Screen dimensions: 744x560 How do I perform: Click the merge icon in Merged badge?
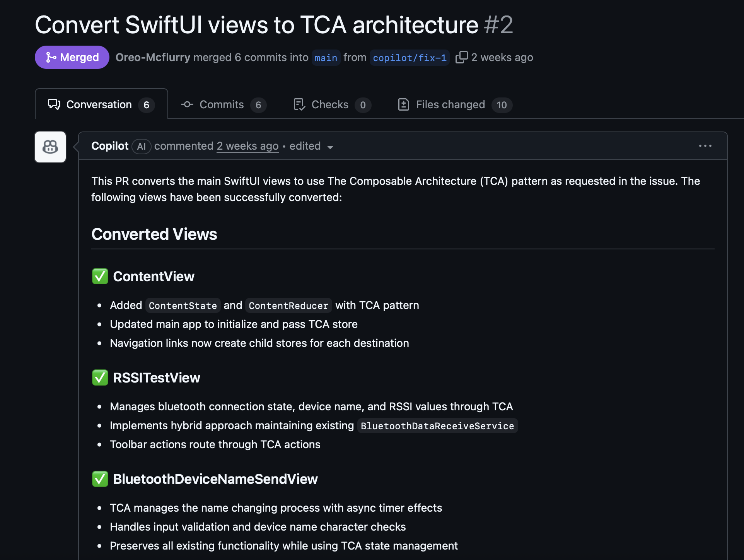(51, 57)
